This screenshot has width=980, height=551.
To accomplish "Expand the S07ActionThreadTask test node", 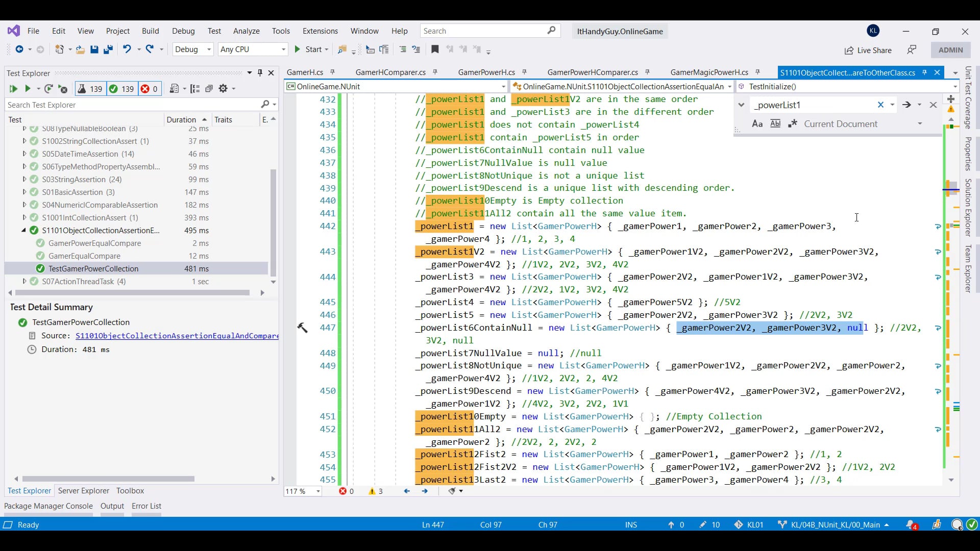I will click(24, 281).
